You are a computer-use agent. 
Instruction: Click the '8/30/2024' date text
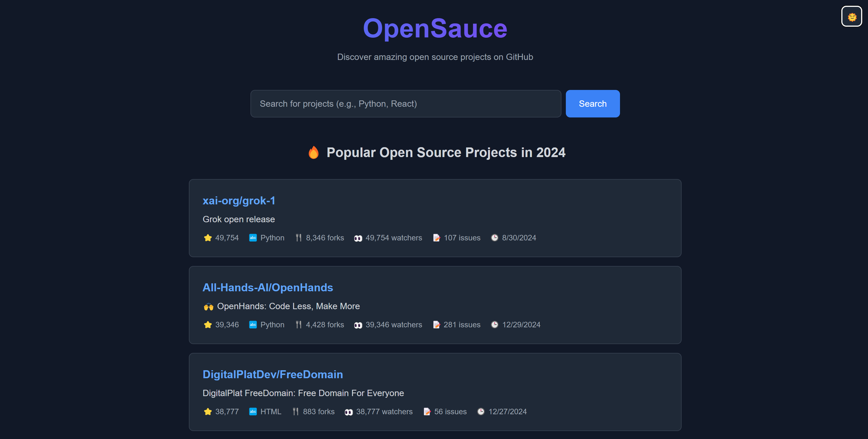519,238
